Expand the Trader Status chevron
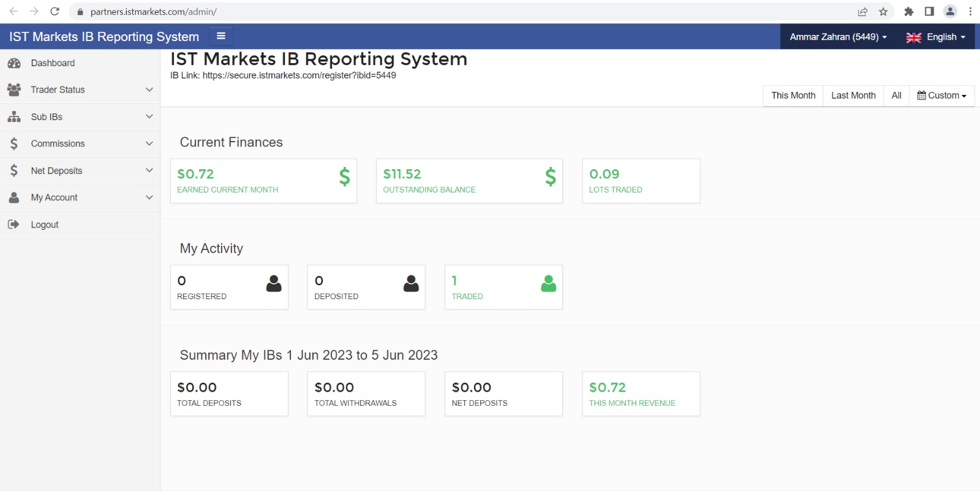The width and height of the screenshot is (980, 491). point(149,89)
